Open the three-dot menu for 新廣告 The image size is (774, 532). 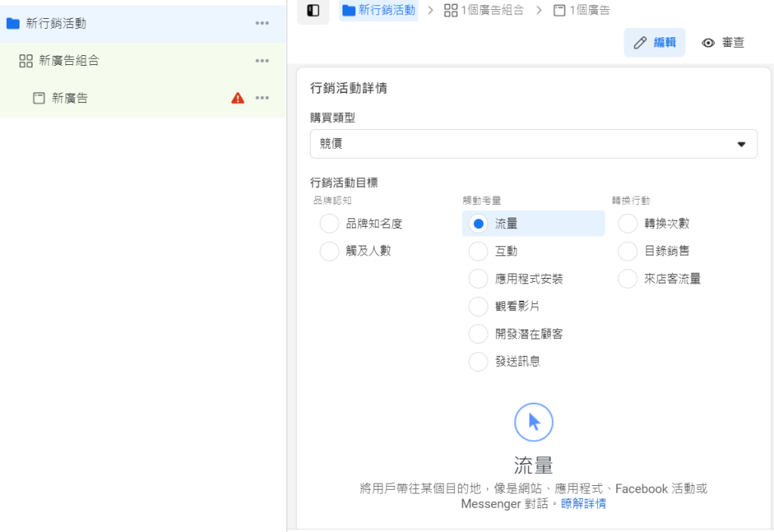tap(262, 97)
